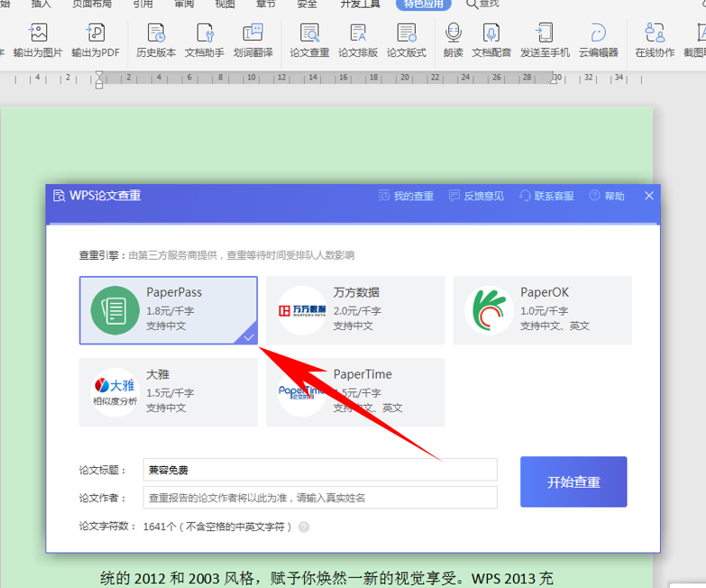Click 万方数据 price 2.0元/千字
The image size is (706, 588).
pyautogui.click(x=357, y=310)
